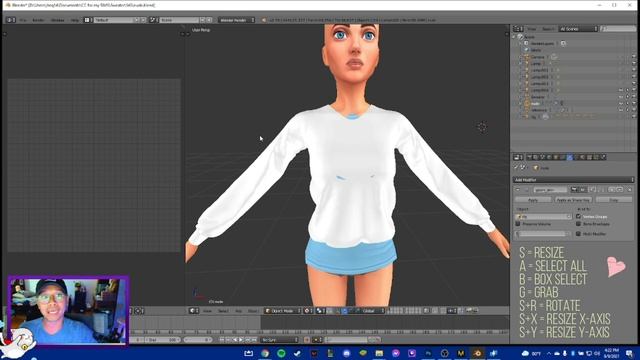
Task: Open the Global orientation dropdown
Action: point(371,311)
